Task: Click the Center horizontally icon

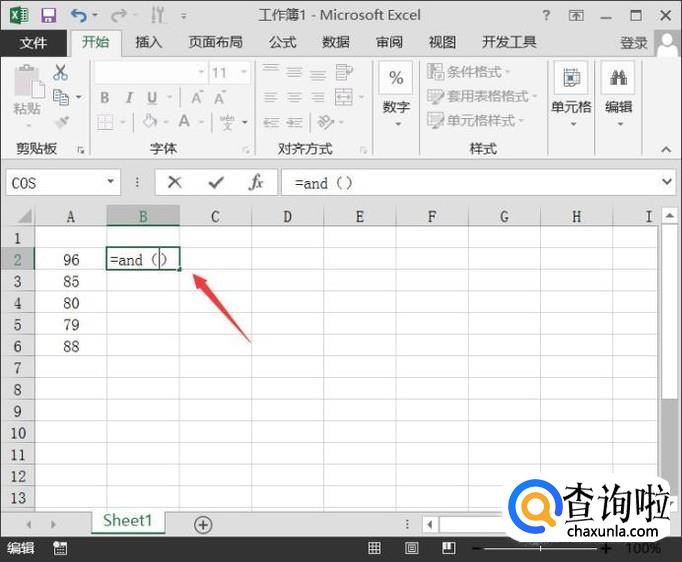Action: coord(294,97)
